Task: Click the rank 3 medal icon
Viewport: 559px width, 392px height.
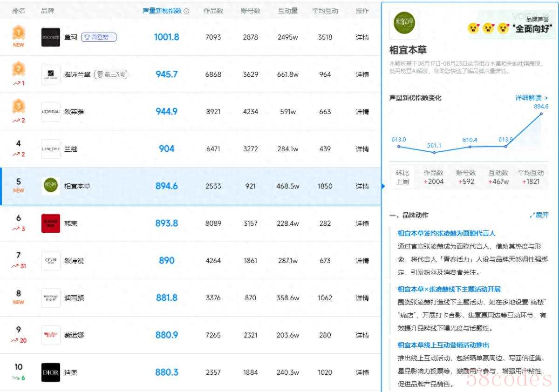Action: pyautogui.click(x=18, y=107)
